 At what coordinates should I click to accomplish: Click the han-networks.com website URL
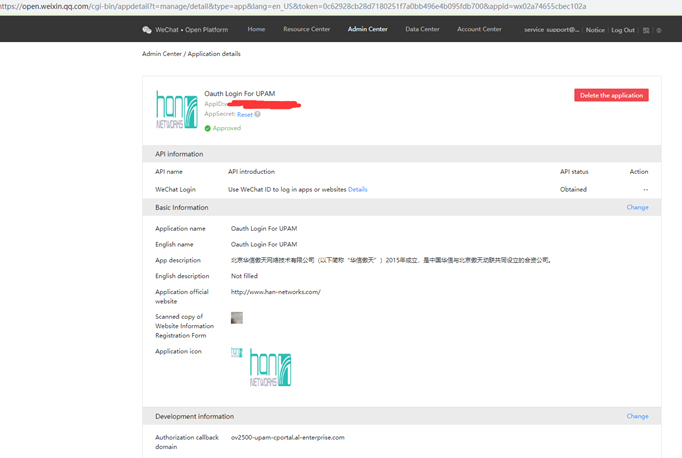(276, 292)
